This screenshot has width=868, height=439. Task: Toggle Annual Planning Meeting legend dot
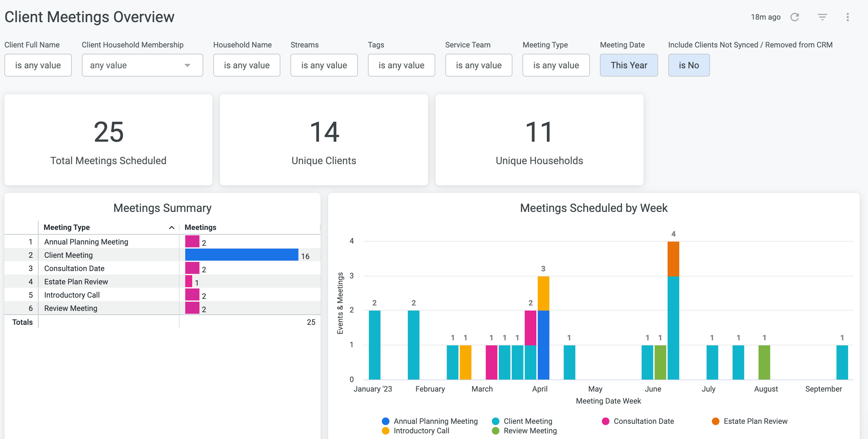coord(385,421)
